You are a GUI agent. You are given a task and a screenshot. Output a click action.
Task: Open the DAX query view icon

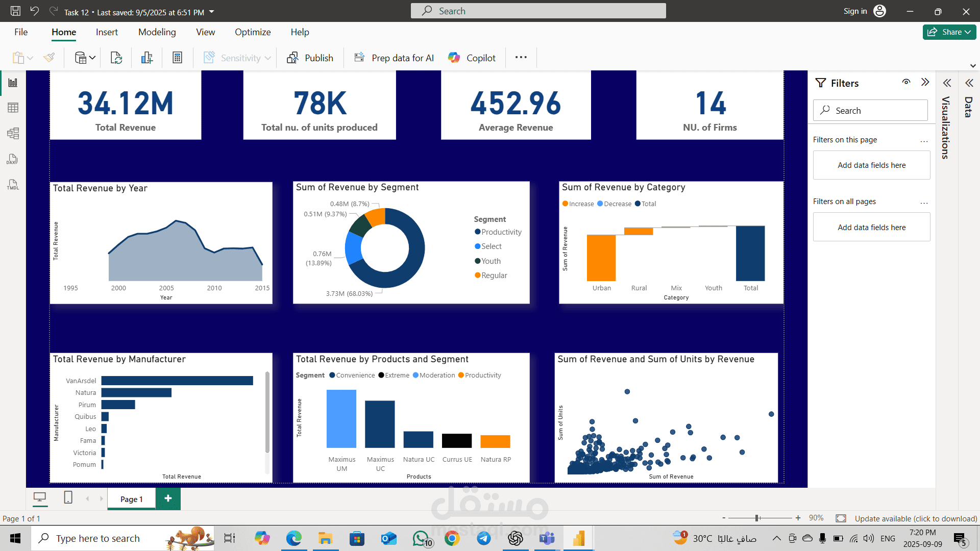coord(13,159)
